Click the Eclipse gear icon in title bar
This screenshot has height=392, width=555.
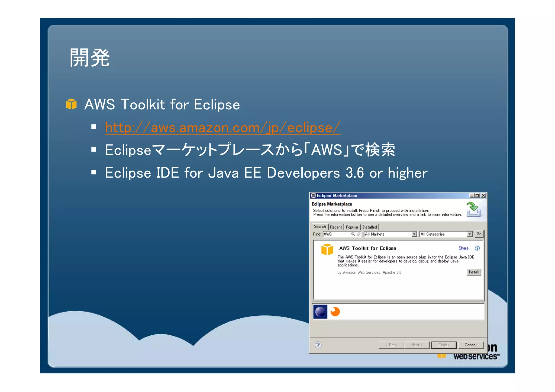point(314,195)
